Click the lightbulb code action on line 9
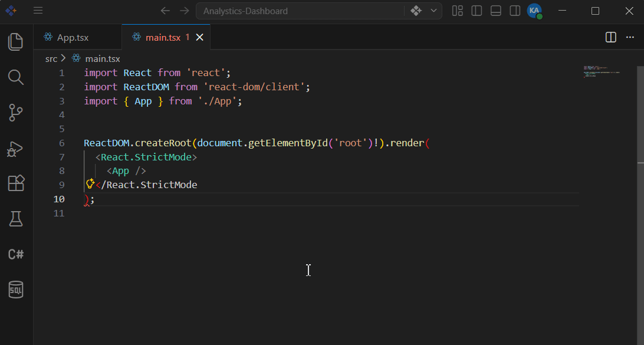This screenshot has width=644, height=345. (x=90, y=183)
